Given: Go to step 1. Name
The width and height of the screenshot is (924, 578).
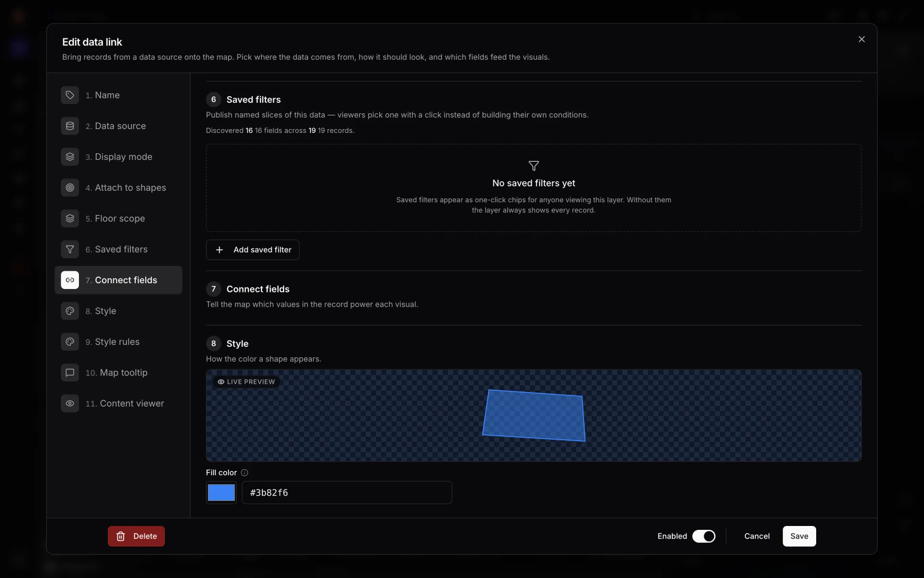Looking at the screenshot, I should [x=118, y=95].
